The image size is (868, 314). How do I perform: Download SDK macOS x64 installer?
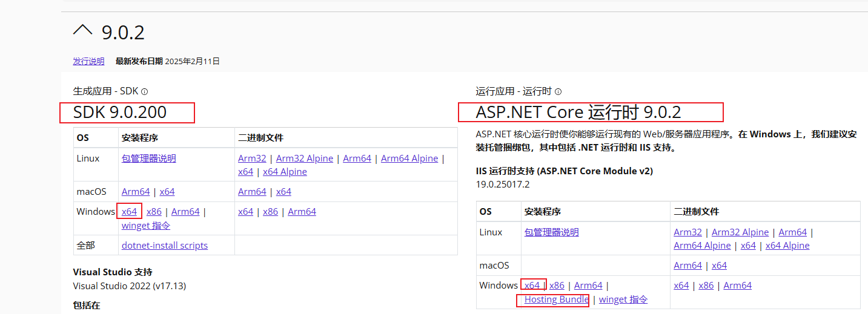pyautogui.click(x=167, y=191)
